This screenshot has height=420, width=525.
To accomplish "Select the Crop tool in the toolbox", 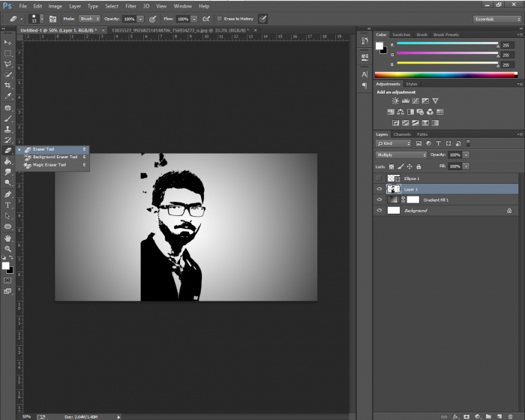I will [x=7, y=85].
